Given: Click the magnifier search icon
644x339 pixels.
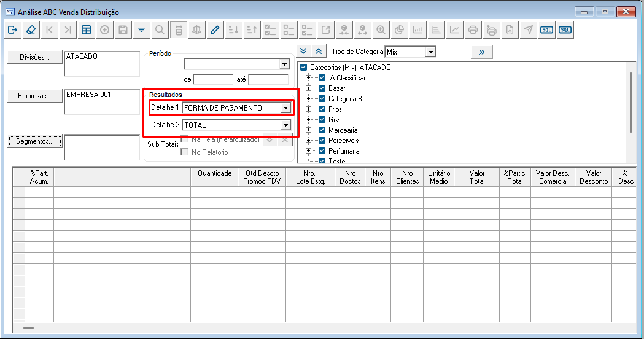Looking at the screenshot, I should (x=160, y=30).
